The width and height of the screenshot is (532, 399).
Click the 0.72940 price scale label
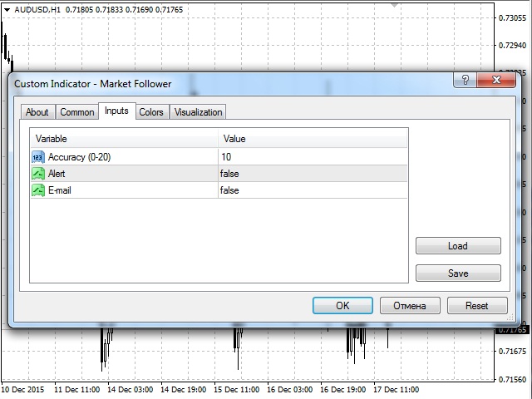coord(512,46)
